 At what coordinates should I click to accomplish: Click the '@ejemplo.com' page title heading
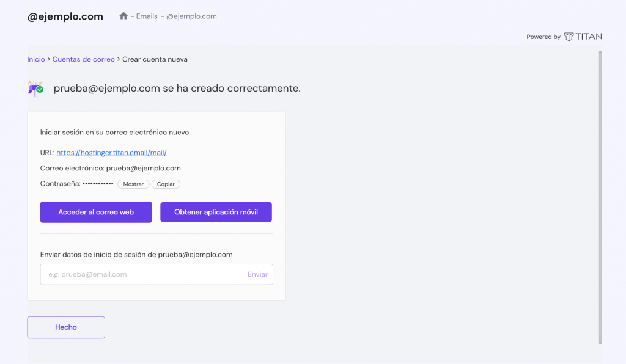tap(65, 16)
